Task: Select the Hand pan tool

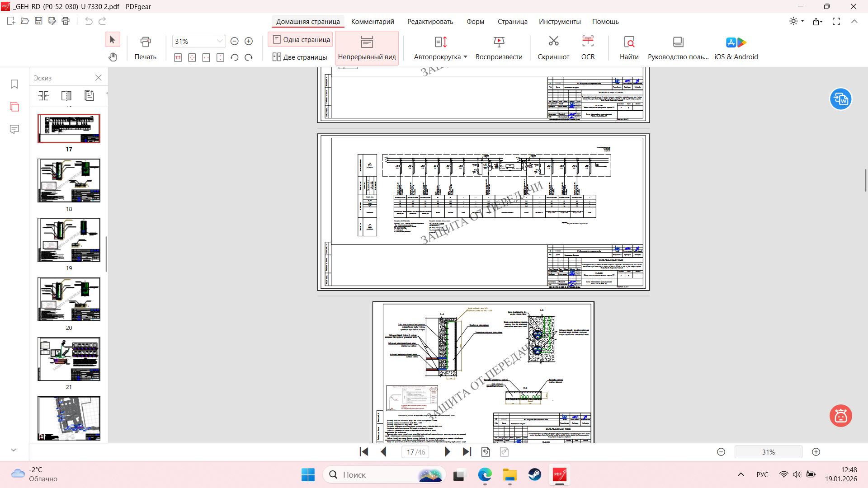Action: pos(113,57)
